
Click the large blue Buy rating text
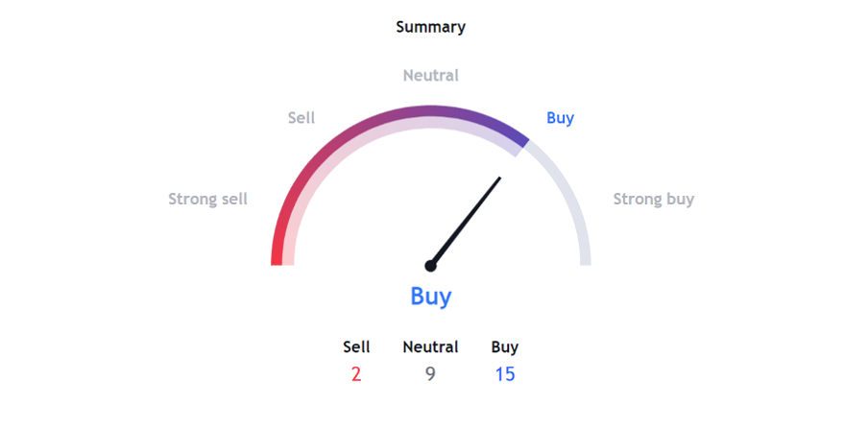point(431,297)
